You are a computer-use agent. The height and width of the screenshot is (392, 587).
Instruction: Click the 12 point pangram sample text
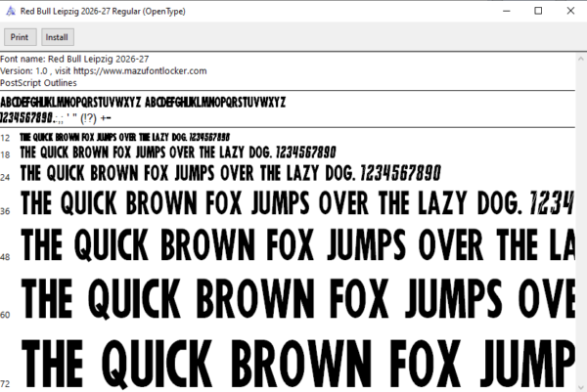click(125, 137)
